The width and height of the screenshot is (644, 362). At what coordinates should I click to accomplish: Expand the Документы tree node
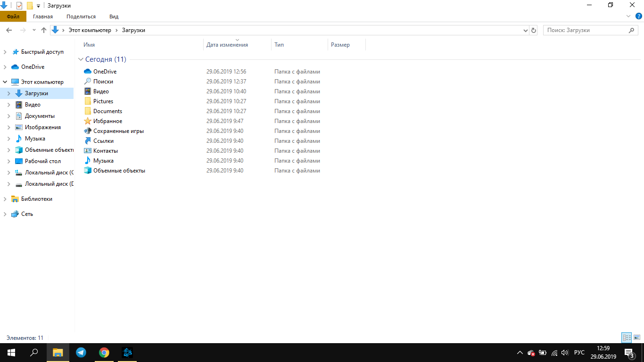pyautogui.click(x=9, y=116)
